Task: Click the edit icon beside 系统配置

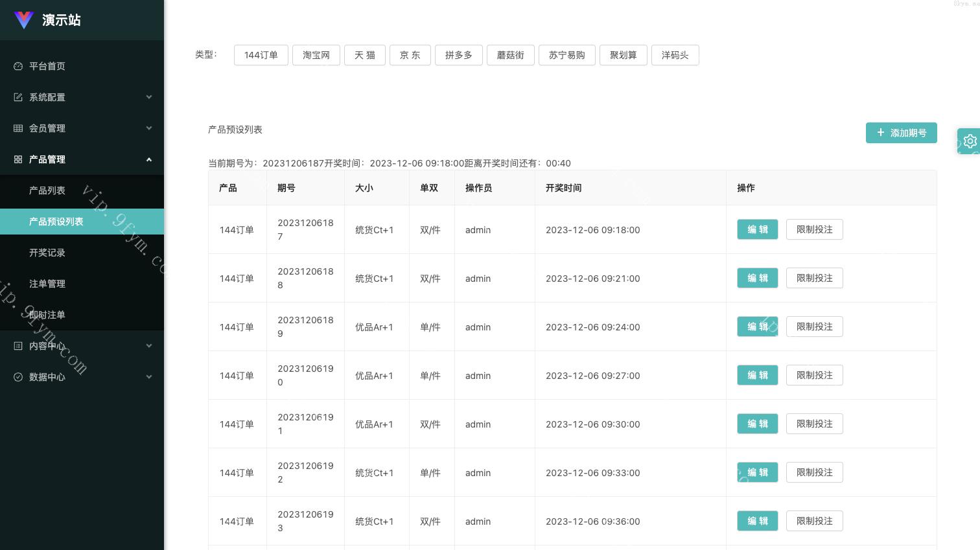Action: (18, 97)
